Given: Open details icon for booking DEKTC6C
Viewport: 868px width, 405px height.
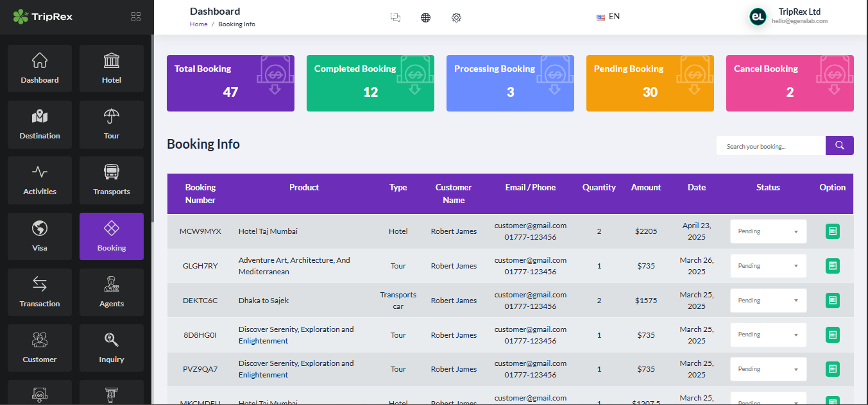Looking at the screenshot, I should [x=832, y=300].
